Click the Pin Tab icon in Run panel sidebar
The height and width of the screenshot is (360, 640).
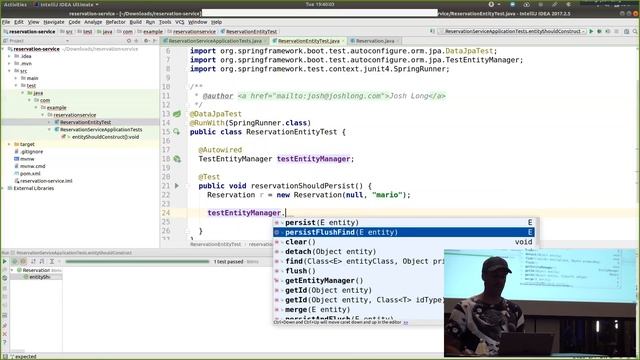4,325
